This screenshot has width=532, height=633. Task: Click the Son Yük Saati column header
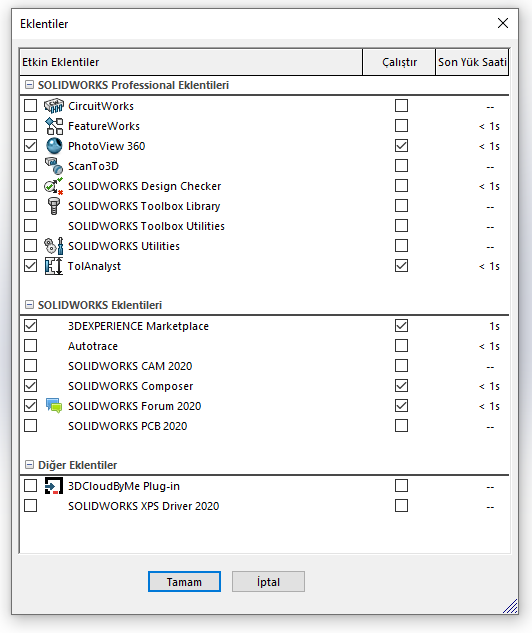[472, 62]
